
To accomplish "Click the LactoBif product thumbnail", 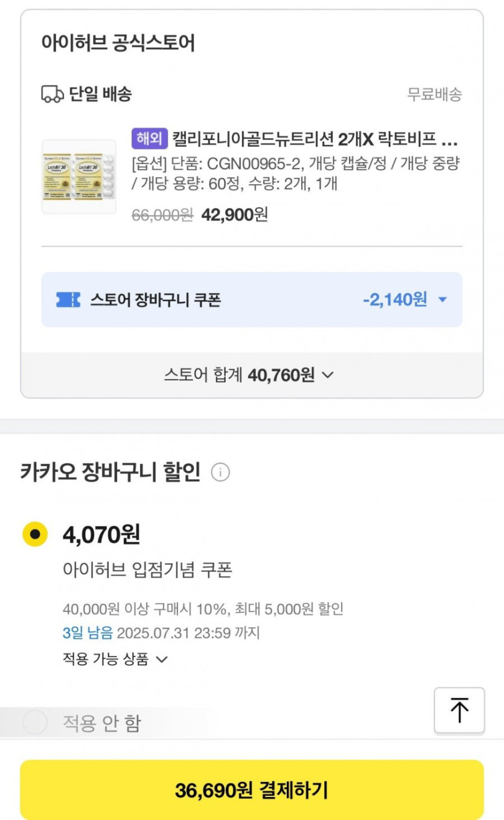I will (x=78, y=177).
